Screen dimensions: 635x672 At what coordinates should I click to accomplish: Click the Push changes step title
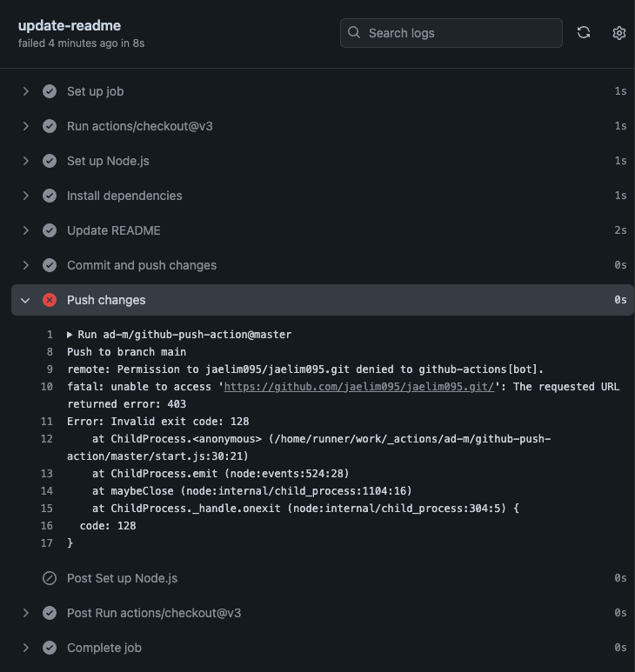tap(106, 300)
